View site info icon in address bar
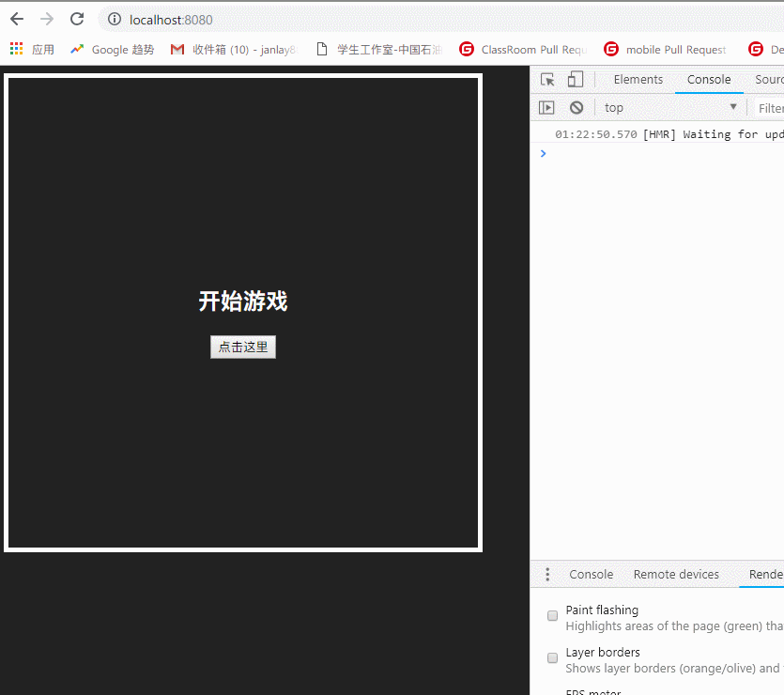 (x=115, y=20)
